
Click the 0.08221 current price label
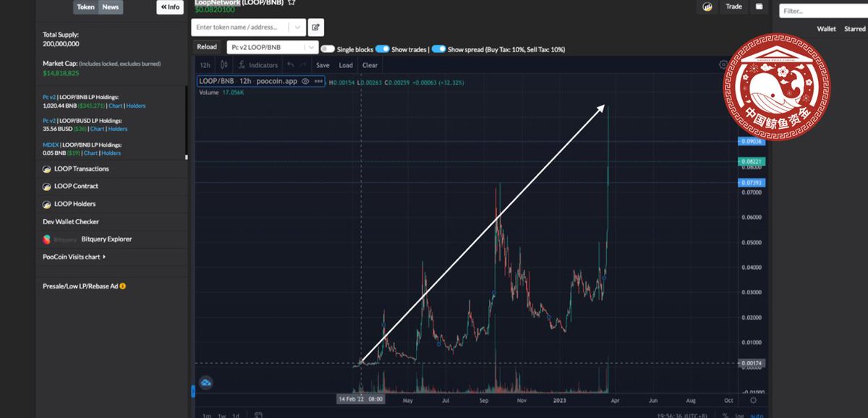coord(751,161)
